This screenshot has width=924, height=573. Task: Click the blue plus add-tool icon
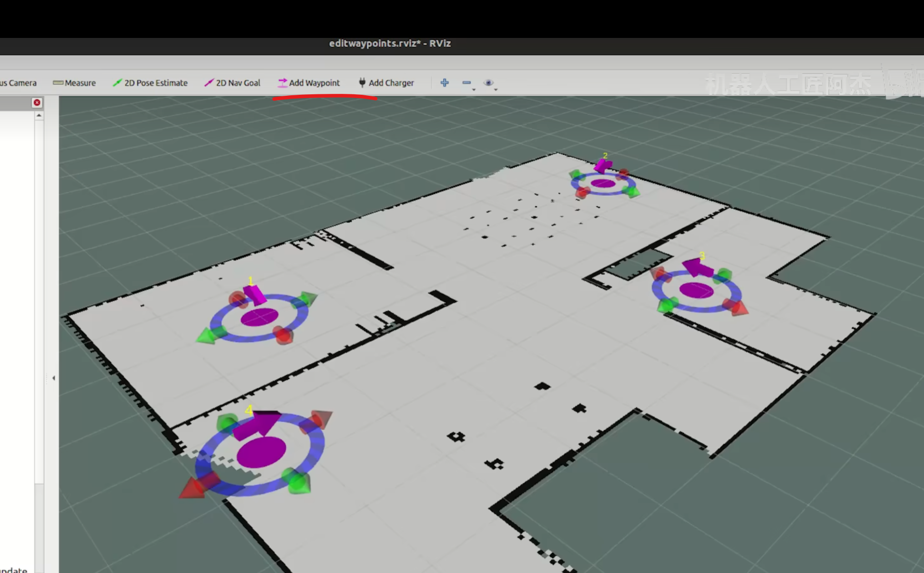pyautogui.click(x=444, y=82)
